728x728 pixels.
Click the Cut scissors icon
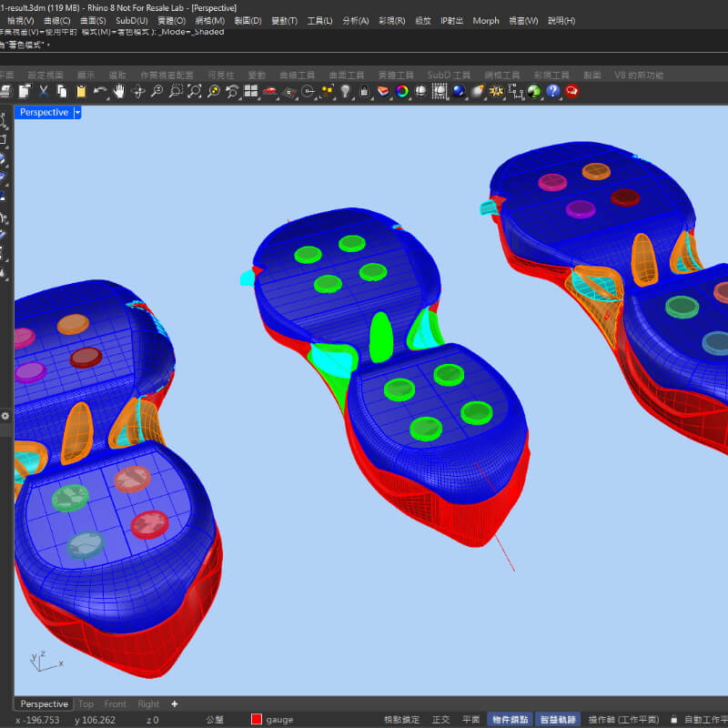(43, 91)
